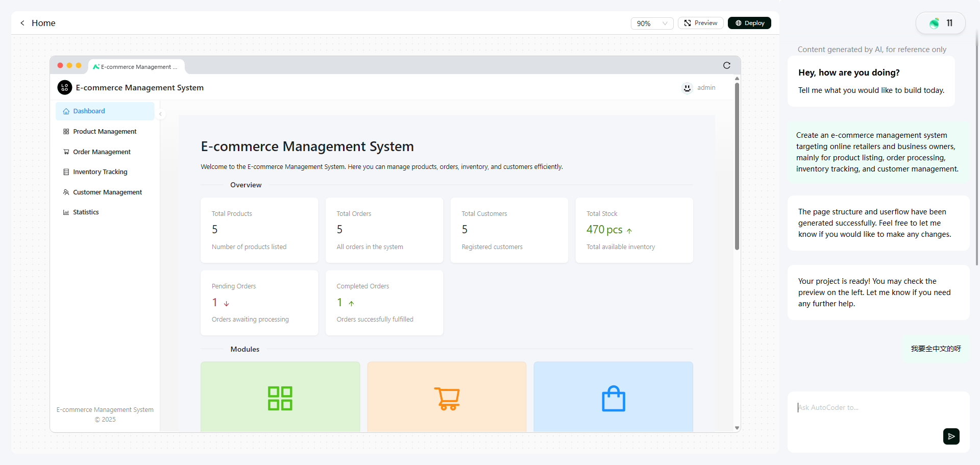The height and width of the screenshot is (465, 980).
Task: Click the blue shopping bag module icon
Action: point(614,399)
